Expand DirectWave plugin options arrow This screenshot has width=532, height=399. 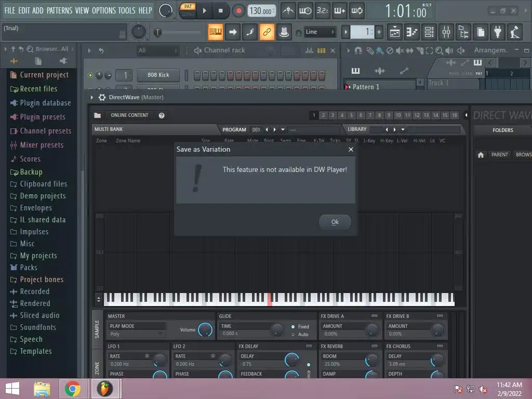(91, 97)
